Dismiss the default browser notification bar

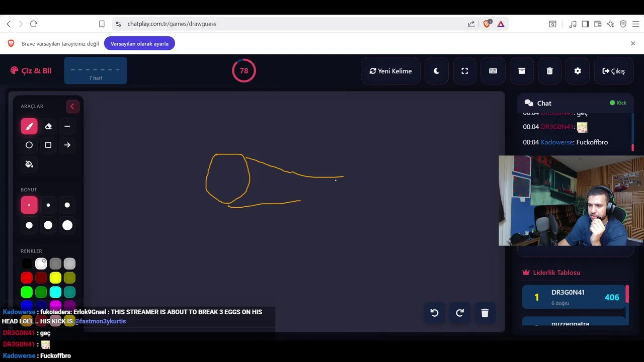[633, 44]
